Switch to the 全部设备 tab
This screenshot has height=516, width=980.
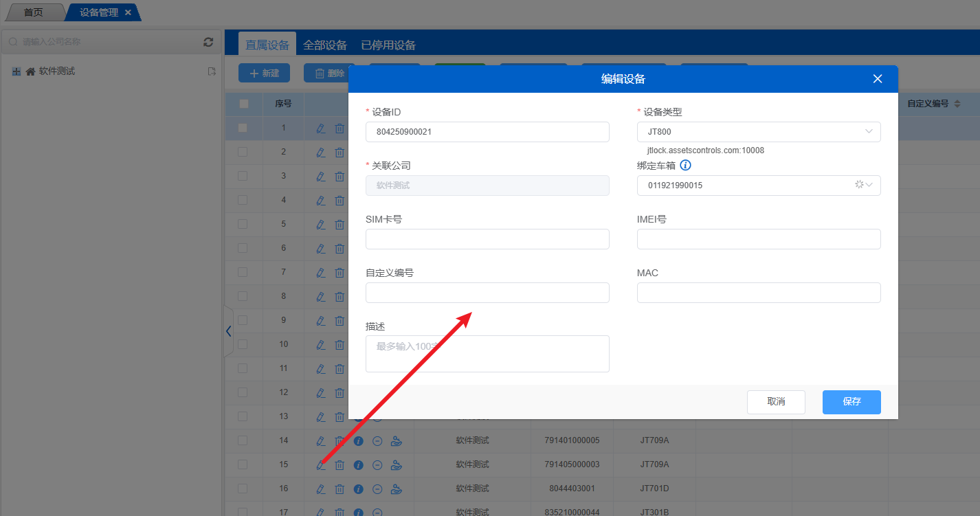click(325, 45)
